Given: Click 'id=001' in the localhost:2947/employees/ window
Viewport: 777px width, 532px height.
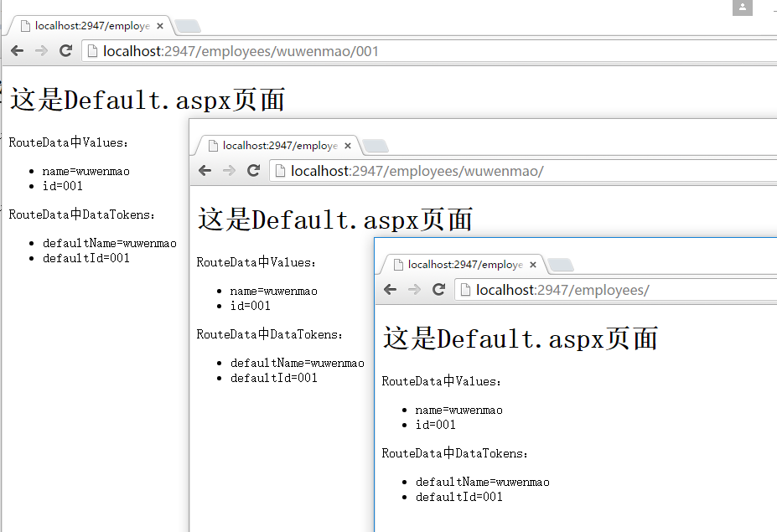Looking at the screenshot, I should [436, 425].
